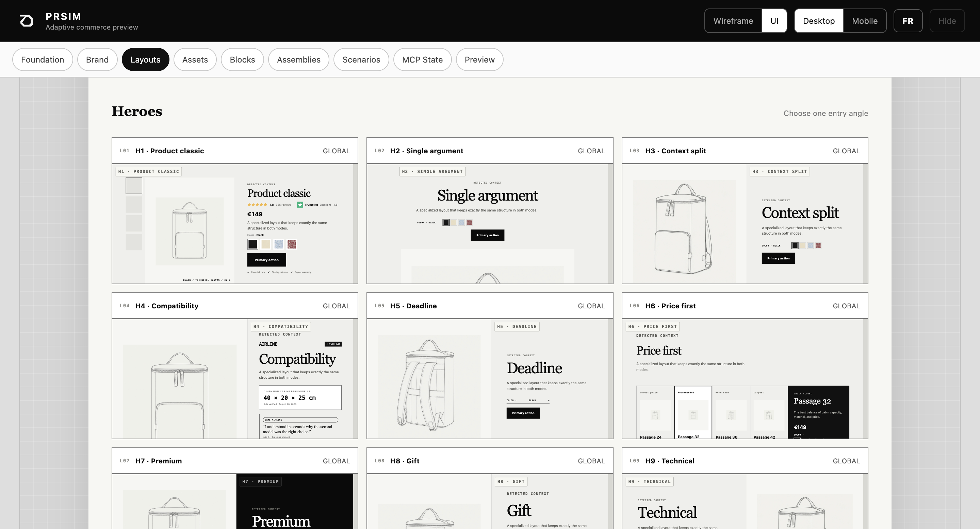Viewport: 980px width, 529px height.
Task: Open H6 · Price first card header
Action: pyautogui.click(x=745, y=306)
